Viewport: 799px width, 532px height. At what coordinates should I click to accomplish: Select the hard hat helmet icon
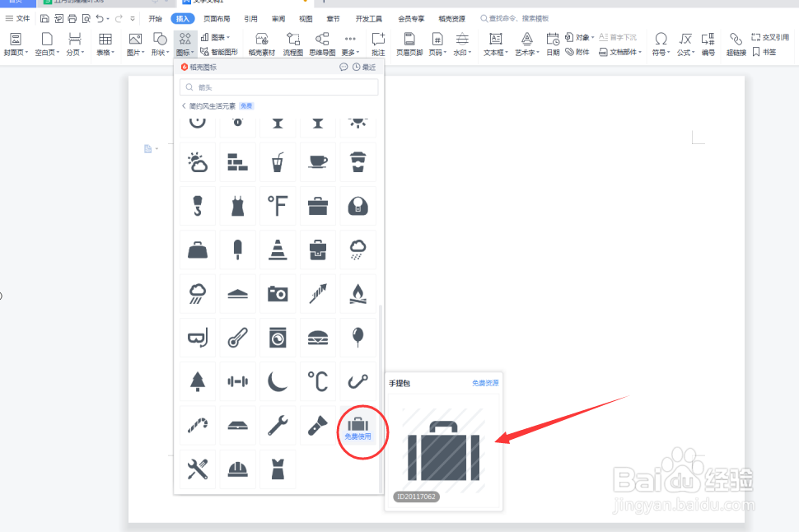click(x=238, y=469)
